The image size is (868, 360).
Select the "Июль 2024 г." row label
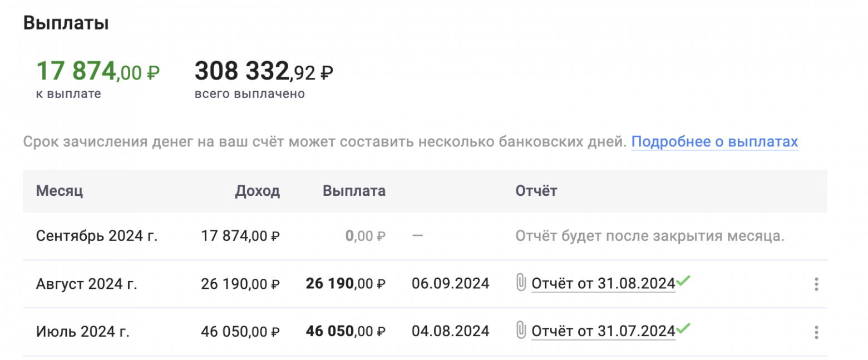point(82,332)
